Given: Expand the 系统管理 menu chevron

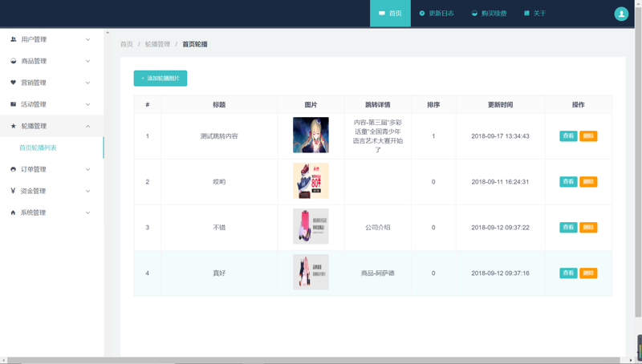Looking at the screenshot, I should (87, 213).
